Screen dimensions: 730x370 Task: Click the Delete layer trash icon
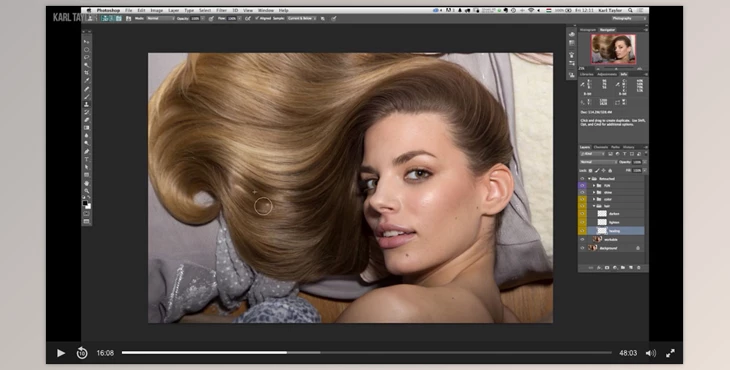[x=639, y=268]
